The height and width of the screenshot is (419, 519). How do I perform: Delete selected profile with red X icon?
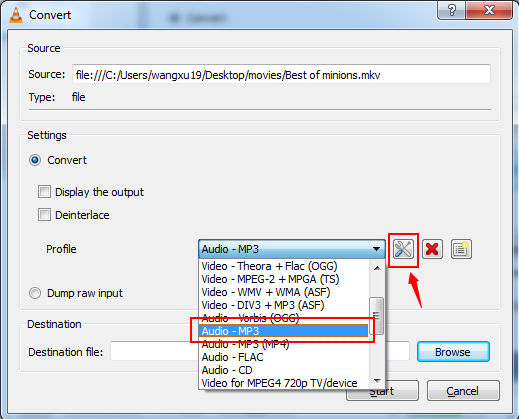point(432,249)
